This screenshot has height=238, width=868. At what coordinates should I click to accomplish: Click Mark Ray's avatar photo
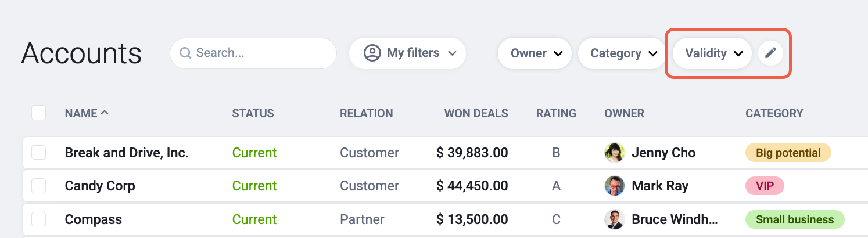pyautogui.click(x=615, y=186)
